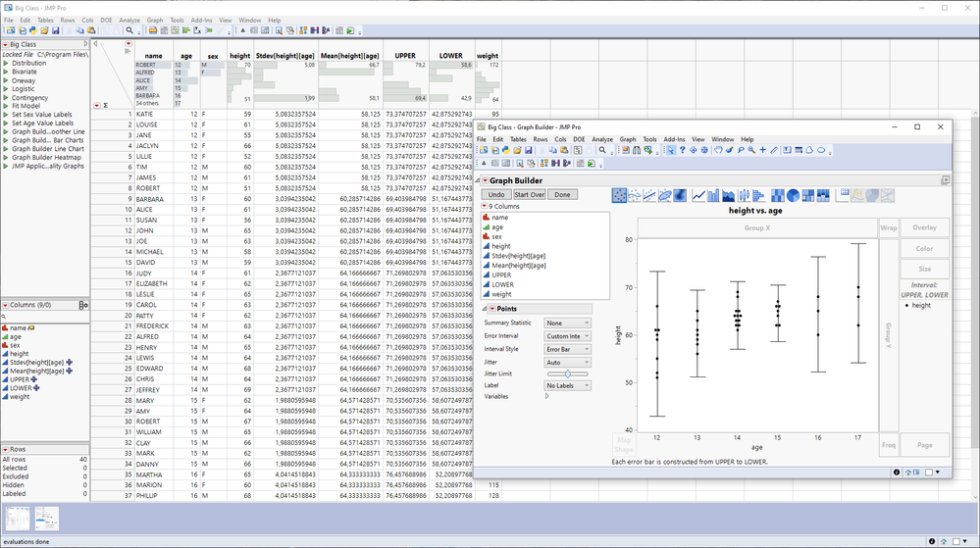Viewport: 980px width, 548px height.
Task: Open Analyze menu in main window
Action: [129, 20]
